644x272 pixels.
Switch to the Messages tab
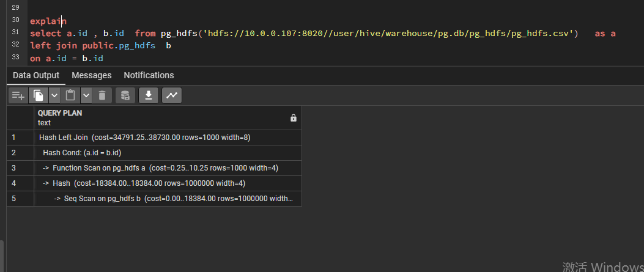(x=92, y=75)
